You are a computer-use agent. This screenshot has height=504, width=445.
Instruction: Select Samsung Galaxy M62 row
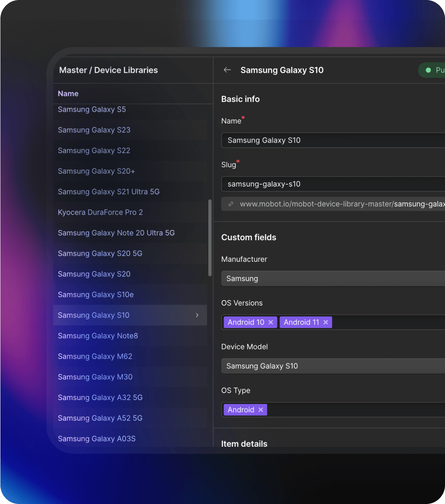(130, 356)
